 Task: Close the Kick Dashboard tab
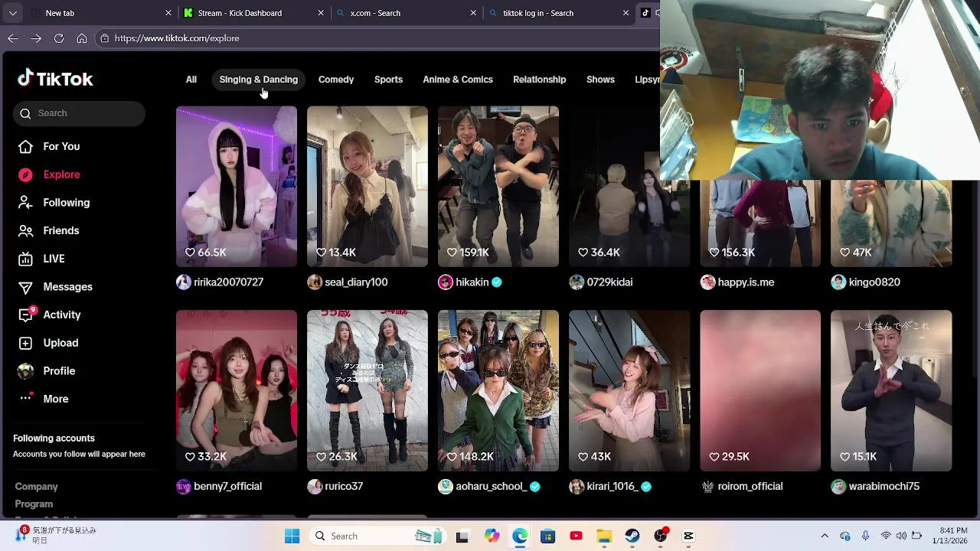(321, 13)
